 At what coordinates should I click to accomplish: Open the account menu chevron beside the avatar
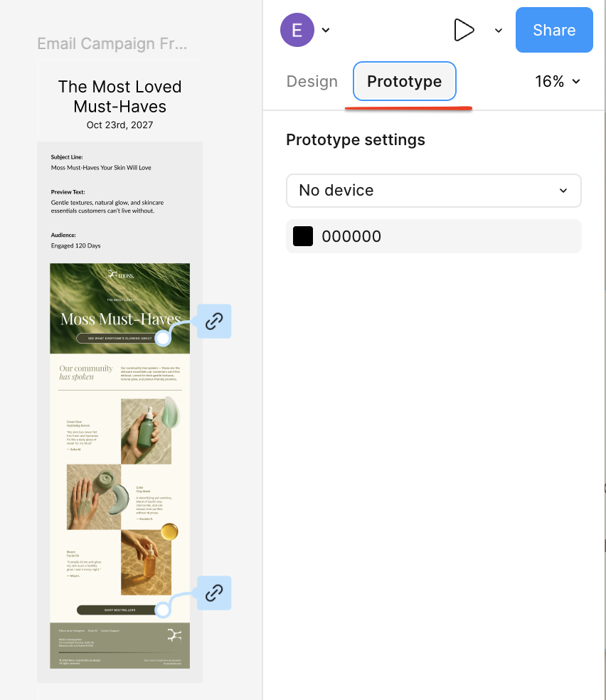coord(325,30)
